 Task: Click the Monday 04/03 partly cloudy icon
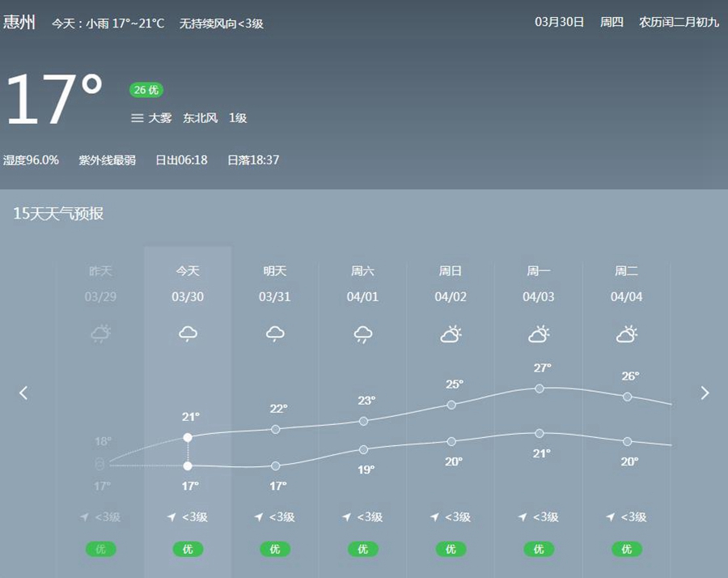[539, 334]
